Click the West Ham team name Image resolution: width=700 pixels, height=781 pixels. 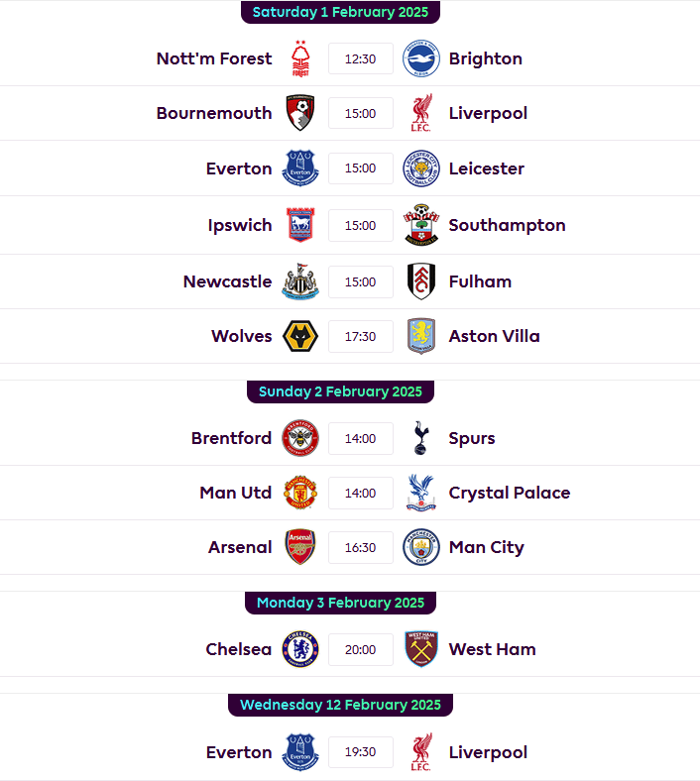pyautogui.click(x=492, y=649)
